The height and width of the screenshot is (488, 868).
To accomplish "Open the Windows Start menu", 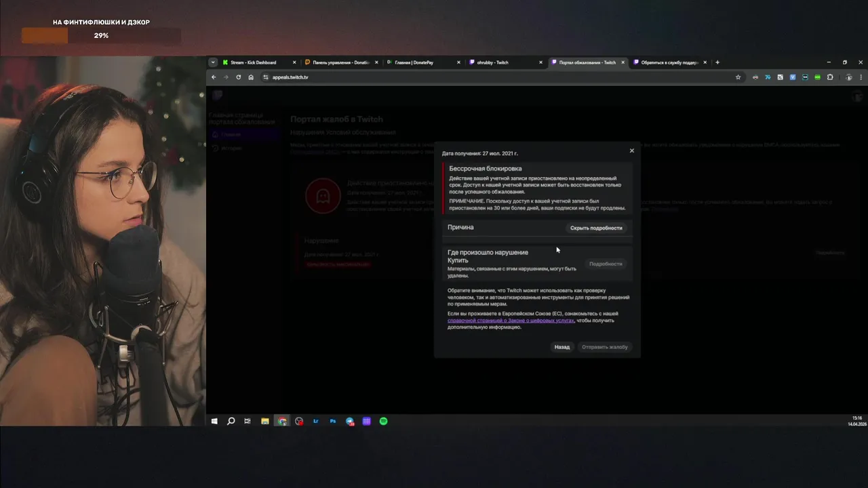I will [214, 421].
